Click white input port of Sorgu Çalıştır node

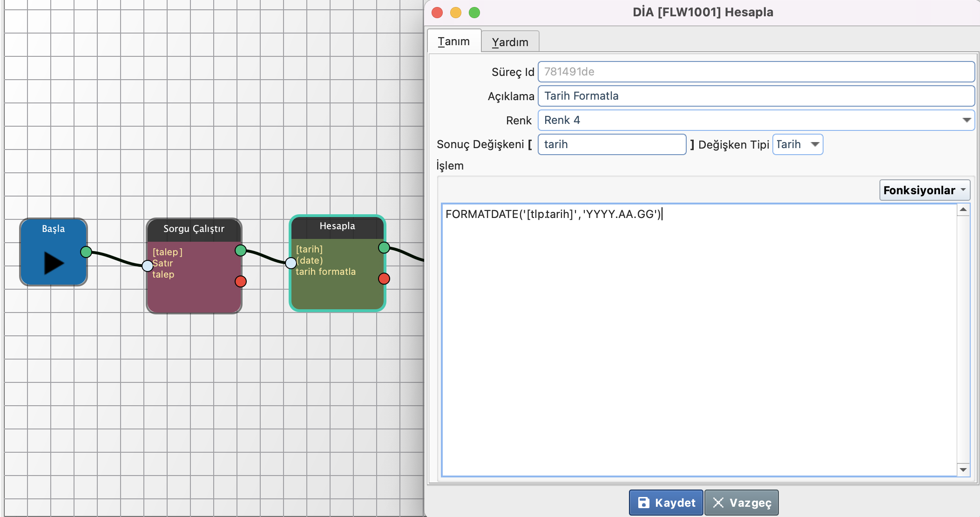148,265
